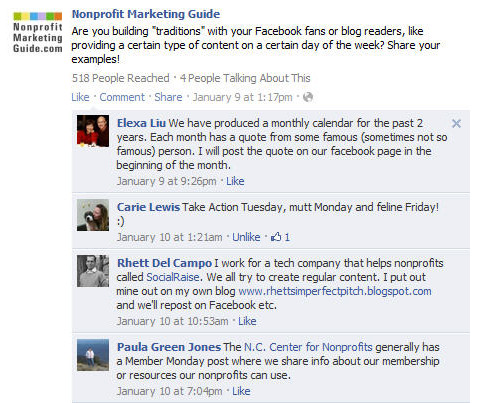This screenshot has width=483, height=403.
Task: Like the main Nonprofit Marketing Guide post
Action: click(80, 97)
